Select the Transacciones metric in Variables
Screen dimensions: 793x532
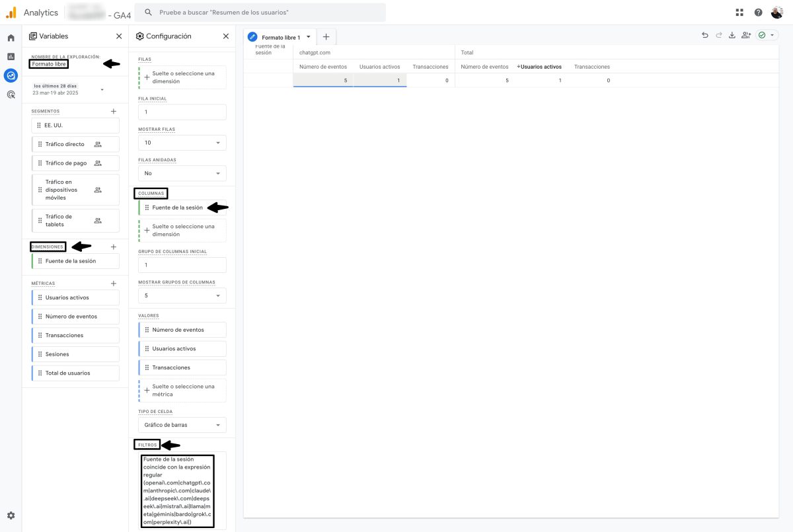[75, 335]
